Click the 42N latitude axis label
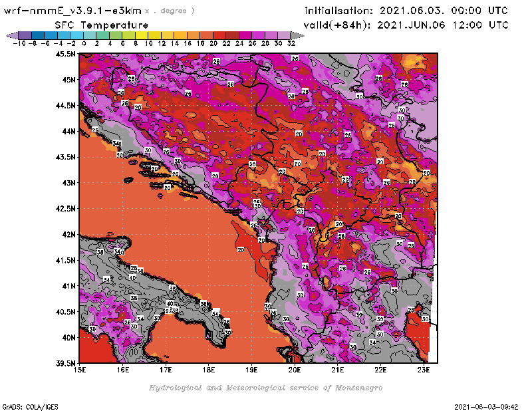Viewport: 532px width, 411px height. click(68, 235)
